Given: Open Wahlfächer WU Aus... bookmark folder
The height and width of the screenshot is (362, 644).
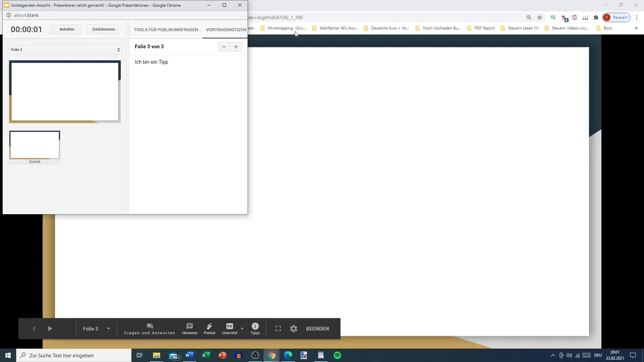Looking at the screenshot, I should tap(335, 28).
